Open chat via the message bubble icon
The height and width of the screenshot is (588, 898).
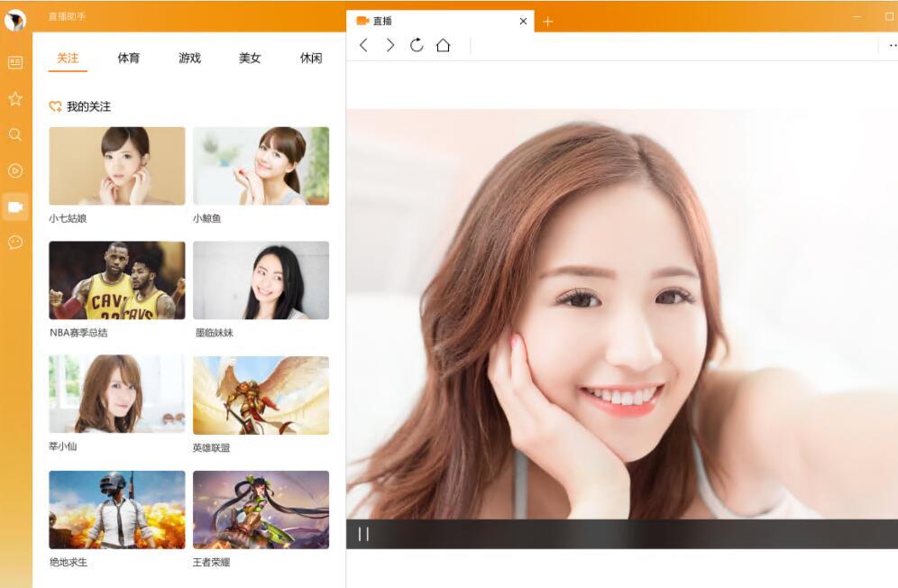click(15, 242)
